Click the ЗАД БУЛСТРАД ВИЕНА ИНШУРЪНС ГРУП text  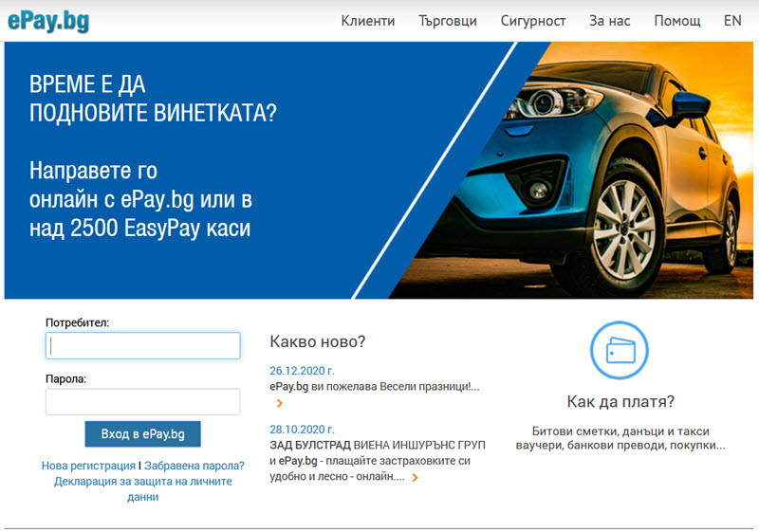click(x=378, y=445)
